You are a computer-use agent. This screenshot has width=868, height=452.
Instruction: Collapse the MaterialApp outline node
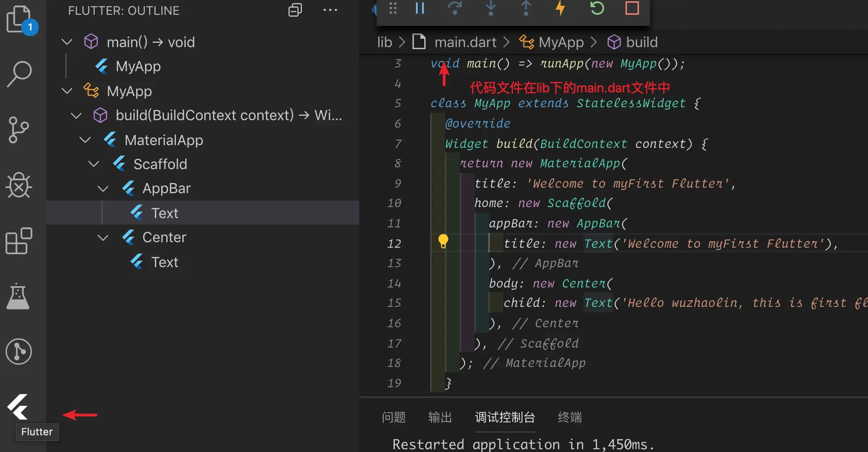pos(85,140)
